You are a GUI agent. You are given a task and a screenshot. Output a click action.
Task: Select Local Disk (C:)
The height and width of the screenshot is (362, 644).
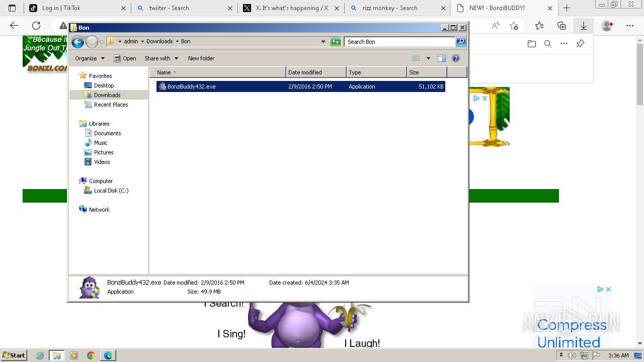[111, 191]
